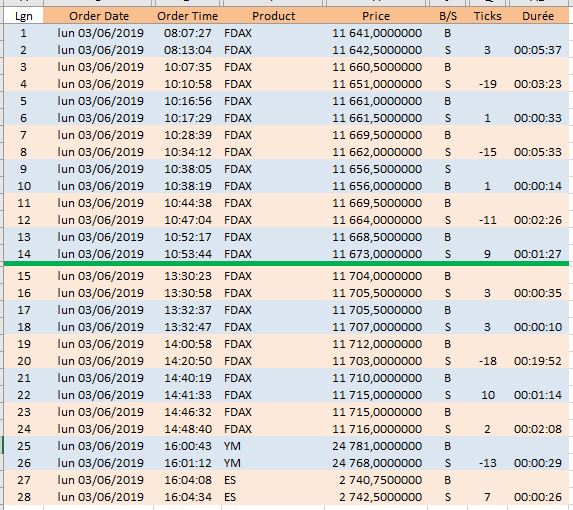The height and width of the screenshot is (510, 573).
Task: Click order time 14:00:58
Action: pos(187,344)
